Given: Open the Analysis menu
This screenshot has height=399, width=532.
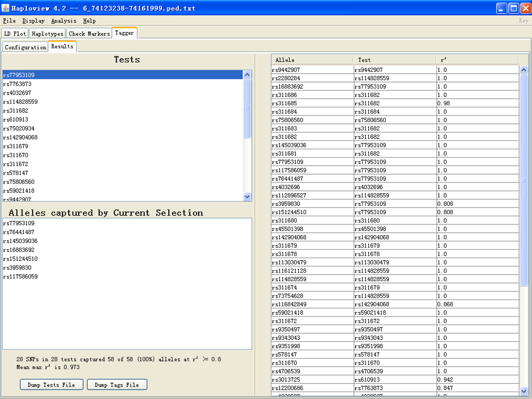Looking at the screenshot, I should tap(64, 21).
